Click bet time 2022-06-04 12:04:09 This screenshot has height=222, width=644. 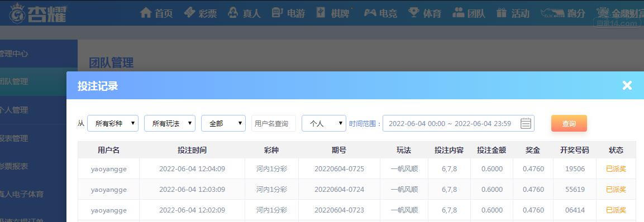point(192,168)
